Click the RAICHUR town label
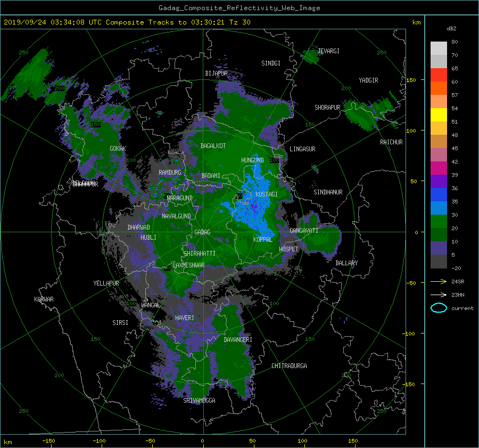This screenshot has height=448, width=479. click(391, 143)
